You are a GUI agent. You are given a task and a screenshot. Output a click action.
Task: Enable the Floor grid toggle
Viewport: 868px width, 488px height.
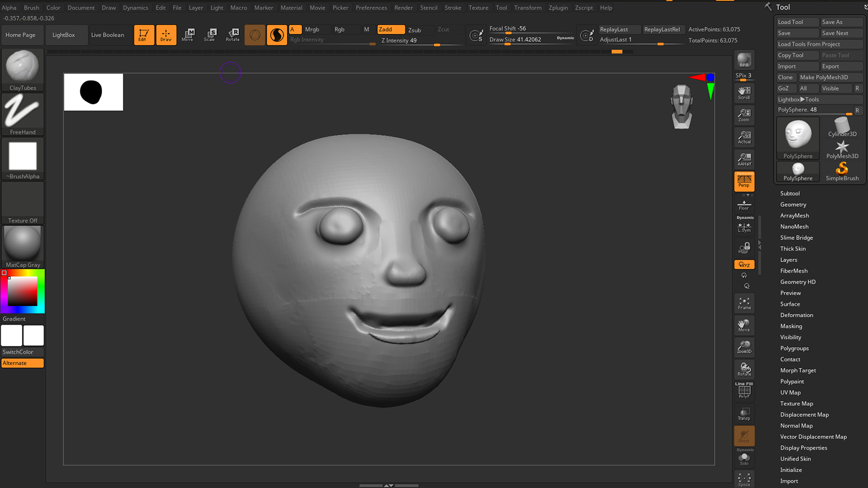tap(744, 205)
